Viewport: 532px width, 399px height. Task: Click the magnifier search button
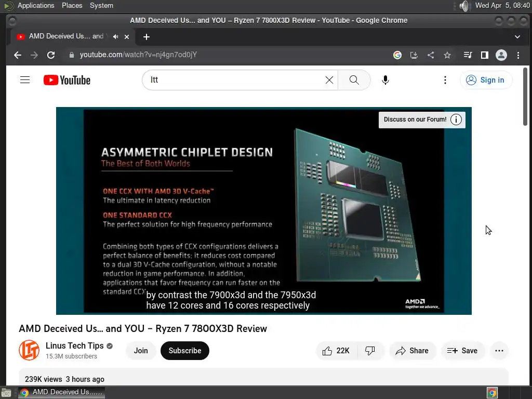point(354,80)
